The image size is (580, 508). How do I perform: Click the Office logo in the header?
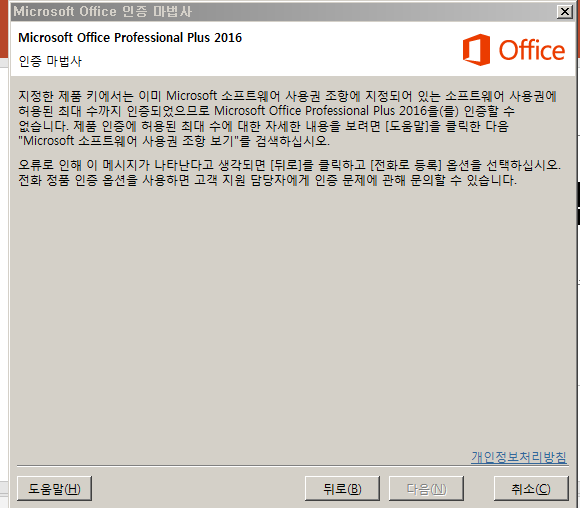[514, 50]
